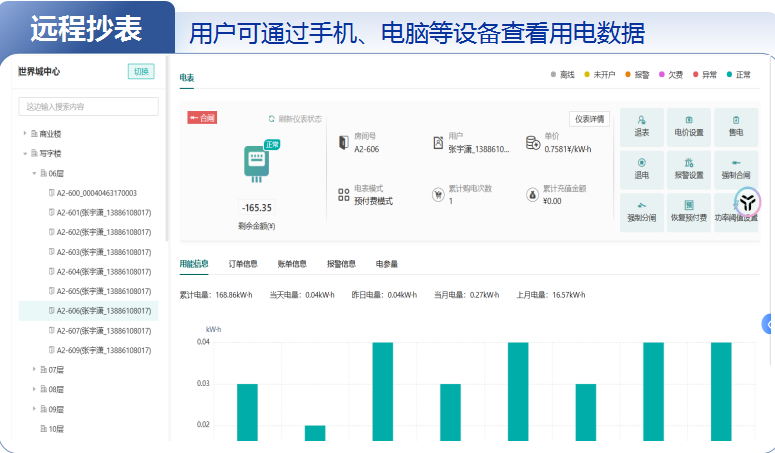Switch to the 订单信息 tab
775x453 pixels.
click(243, 264)
